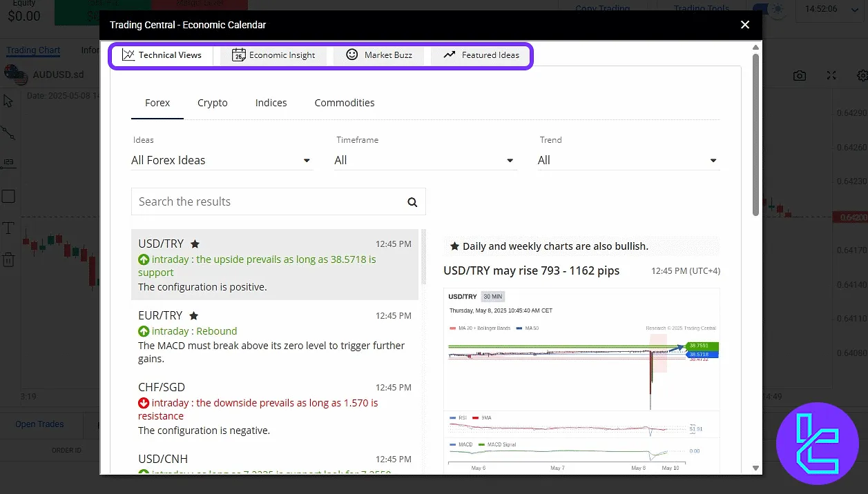Go to the Featured Ideas tab
The width and height of the screenshot is (868, 494).
pos(481,55)
